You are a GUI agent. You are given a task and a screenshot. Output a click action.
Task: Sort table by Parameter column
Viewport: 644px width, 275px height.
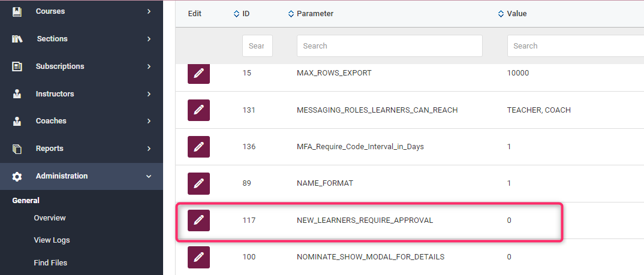pos(311,14)
